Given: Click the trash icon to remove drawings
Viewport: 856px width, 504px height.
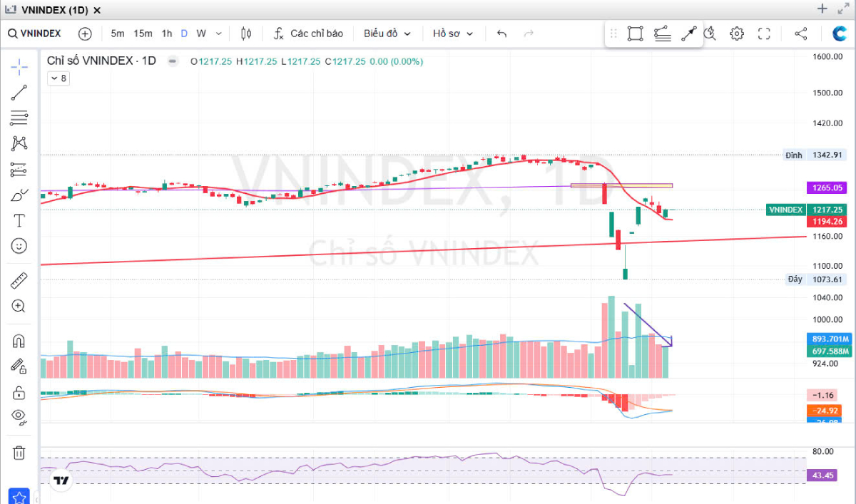Looking at the screenshot, I should (x=19, y=453).
